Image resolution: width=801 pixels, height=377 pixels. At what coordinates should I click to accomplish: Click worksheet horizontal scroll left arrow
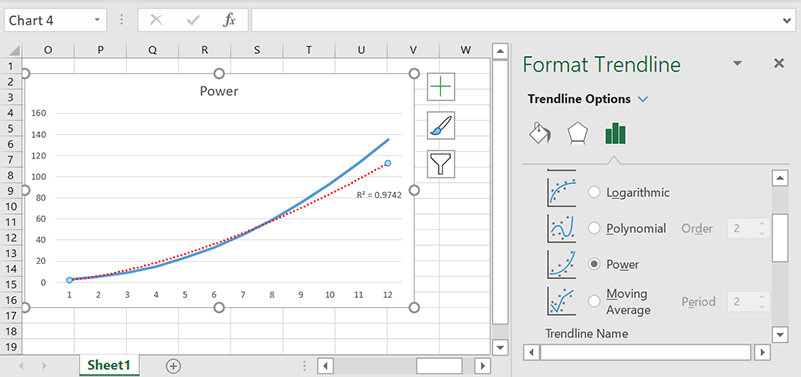(326, 366)
